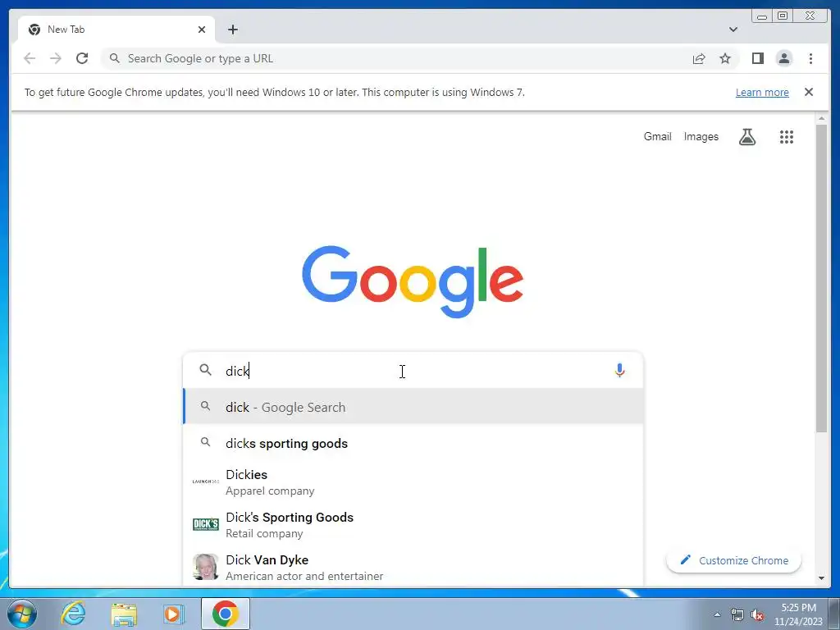Click the scrollbar down arrow

pyautogui.click(x=821, y=578)
